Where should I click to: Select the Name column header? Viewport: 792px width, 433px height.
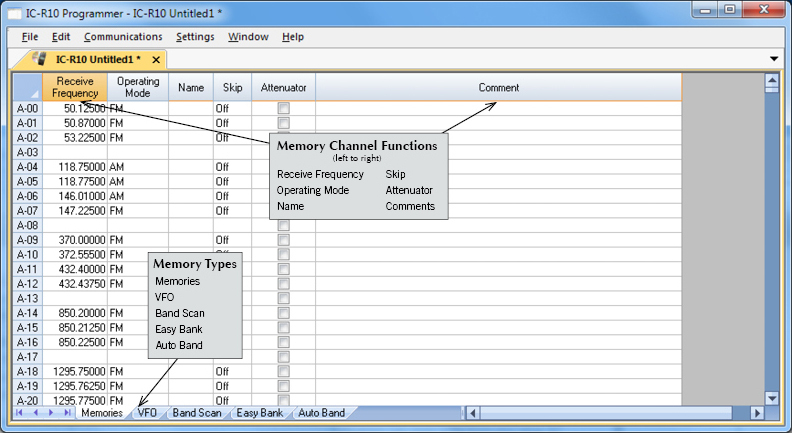click(191, 87)
